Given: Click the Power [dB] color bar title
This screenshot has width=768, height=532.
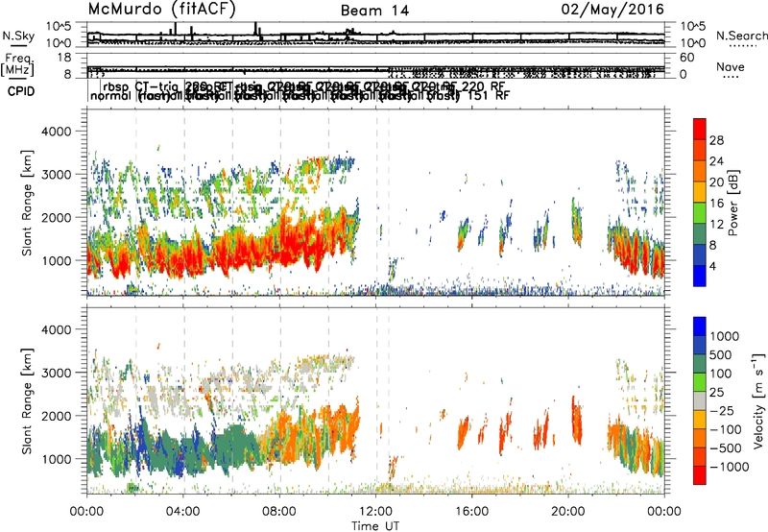Looking at the screenshot, I should tap(733, 203).
